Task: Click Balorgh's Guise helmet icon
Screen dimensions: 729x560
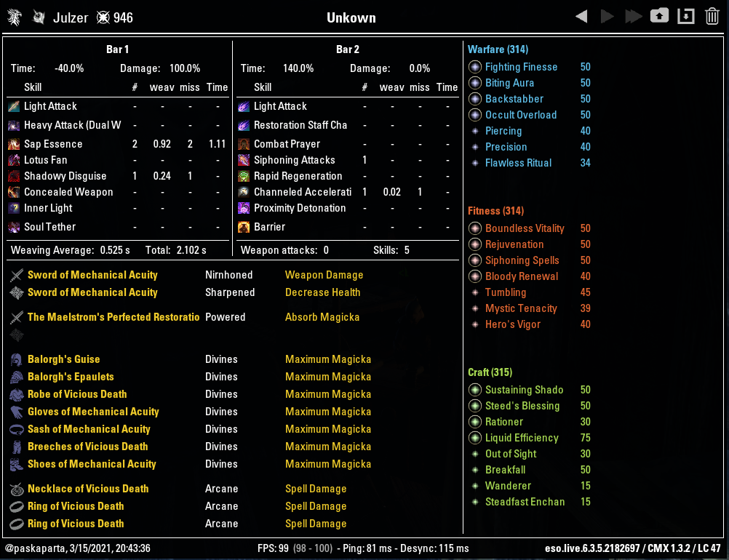Action: tap(17, 360)
